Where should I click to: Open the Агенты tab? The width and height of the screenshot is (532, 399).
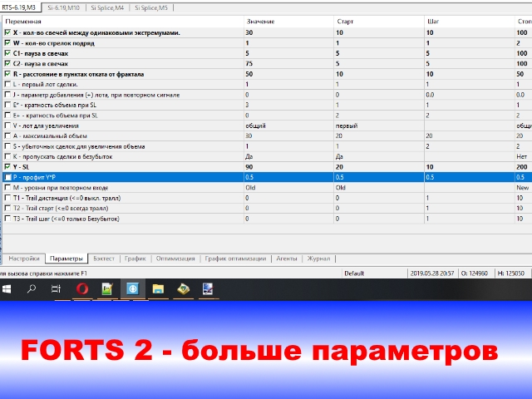[x=286, y=259]
